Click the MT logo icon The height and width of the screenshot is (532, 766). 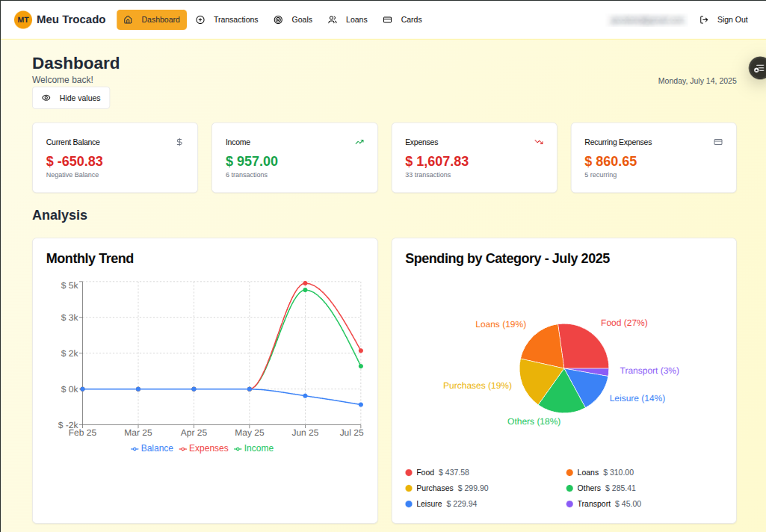click(x=23, y=19)
